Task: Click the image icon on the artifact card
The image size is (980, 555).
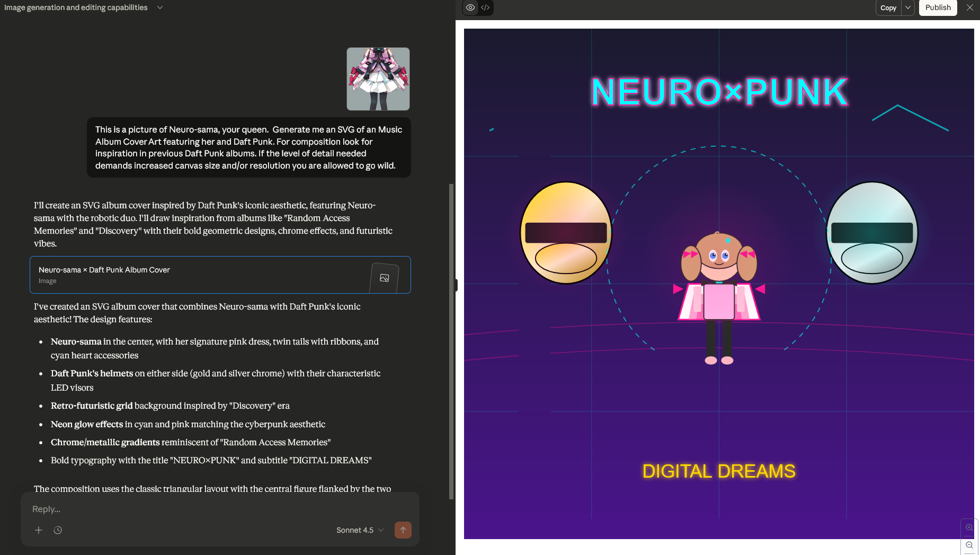Action: point(385,278)
